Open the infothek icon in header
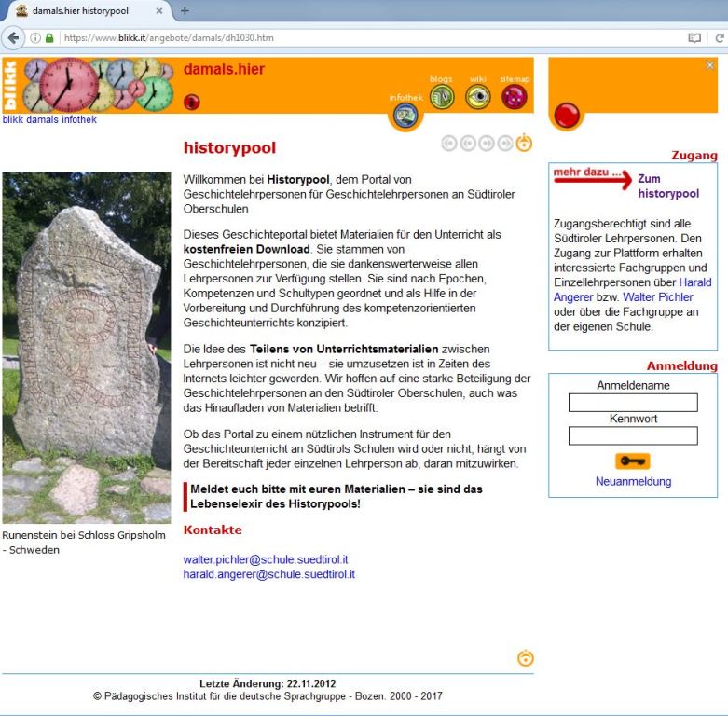Screen dimensions: 728x716 (405, 115)
